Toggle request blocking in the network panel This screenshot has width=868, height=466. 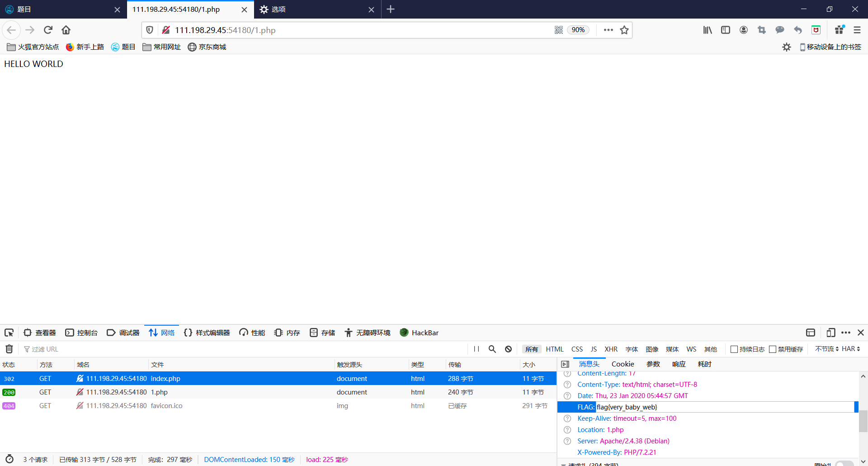point(509,349)
